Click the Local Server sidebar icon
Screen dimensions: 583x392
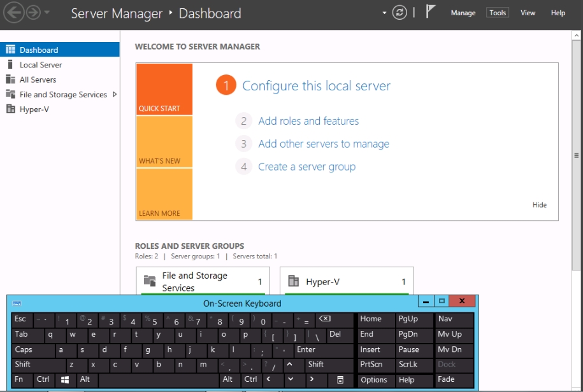click(10, 64)
